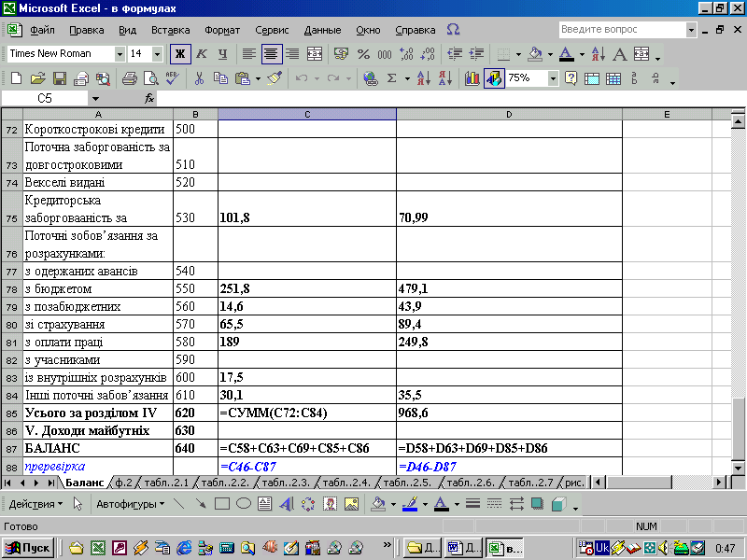
Task: Open the Формат menu
Action: pyautogui.click(x=222, y=30)
